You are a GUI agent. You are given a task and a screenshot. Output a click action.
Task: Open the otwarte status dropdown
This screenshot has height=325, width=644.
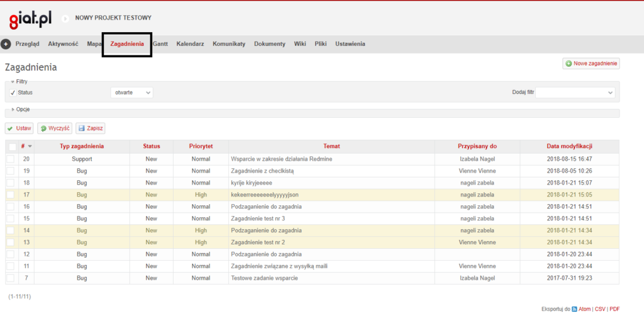pyautogui.click(x=132, y=93)
